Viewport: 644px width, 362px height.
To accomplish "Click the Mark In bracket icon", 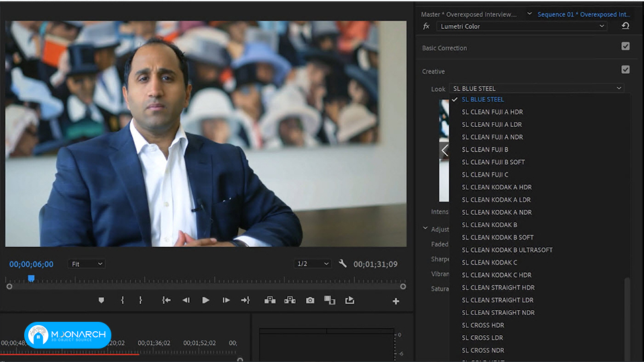I will [x=122, y=300].
